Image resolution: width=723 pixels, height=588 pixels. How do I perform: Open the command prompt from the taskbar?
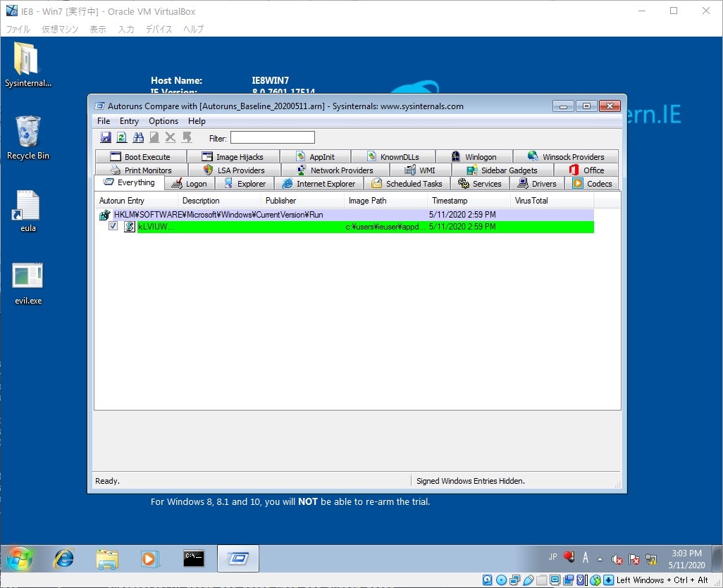(x=193, y=558)
